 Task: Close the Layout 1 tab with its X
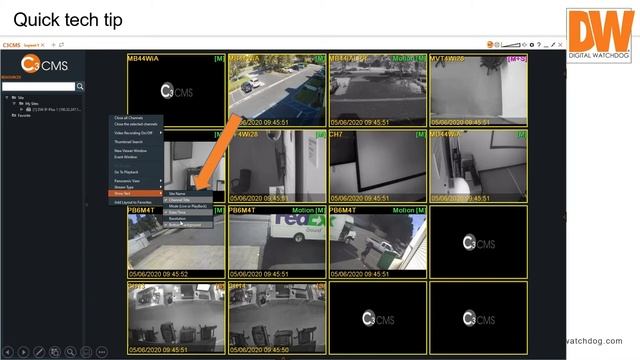click(x=42, y=45)
